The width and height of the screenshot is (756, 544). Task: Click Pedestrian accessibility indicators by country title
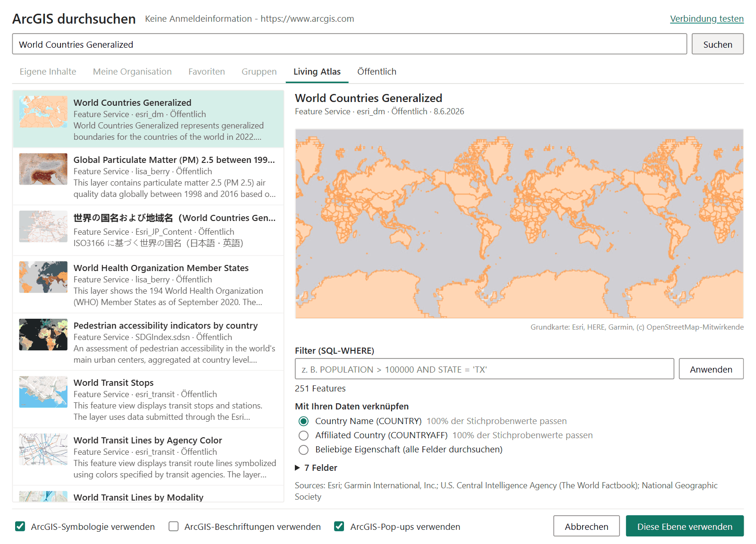click(x=165, y=325)
